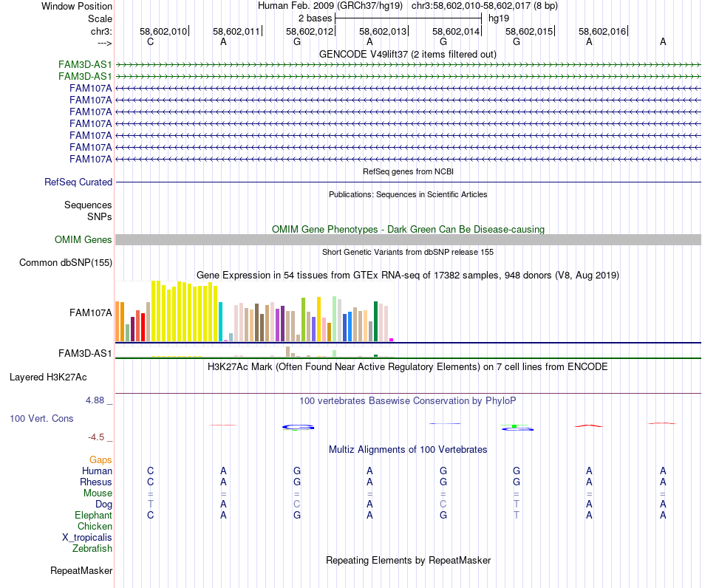Viewport: 702px width, 588px height.
Task: Click the 100 Vert. Cons track label
Action: (x=41, y=418)
